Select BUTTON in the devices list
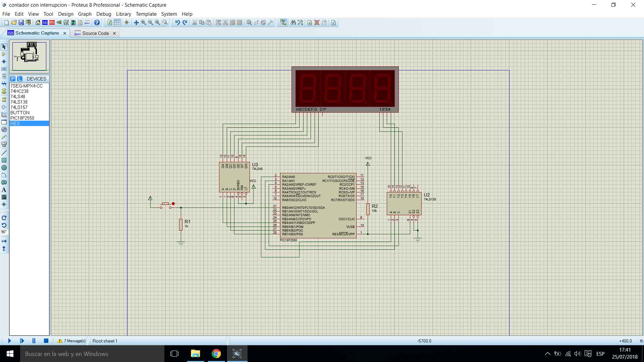Image resolution: width=644 pixels, height=362 pixels. pos(29,113)
